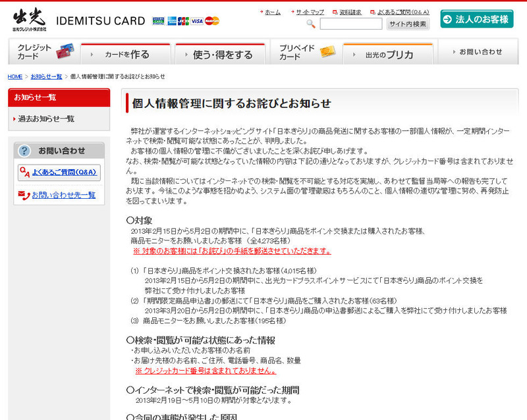527x420 pixels.
Task: Click the arrow icon on 法人のお客様 button
Action: point(448,19)
